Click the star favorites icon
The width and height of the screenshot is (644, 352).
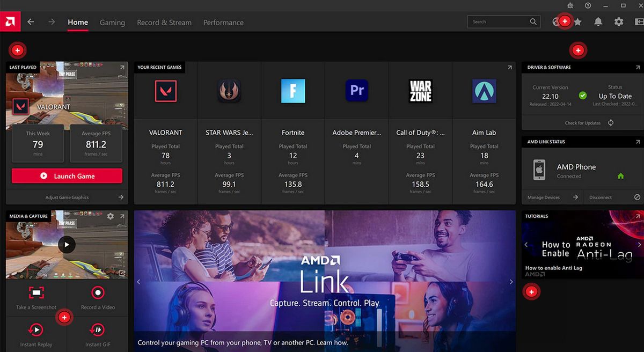pyautogui.click(x=578, y=22)
